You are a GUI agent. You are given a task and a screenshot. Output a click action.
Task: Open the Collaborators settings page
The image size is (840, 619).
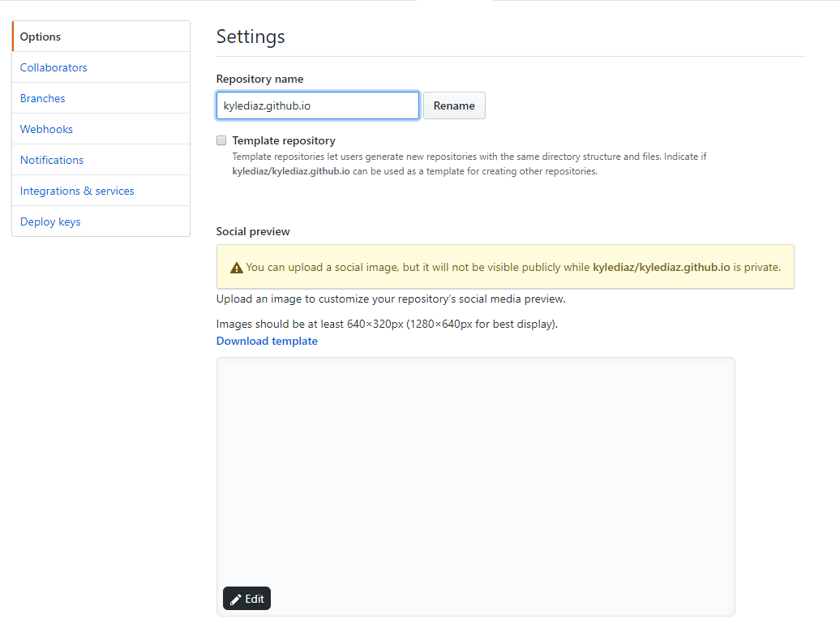54,67
